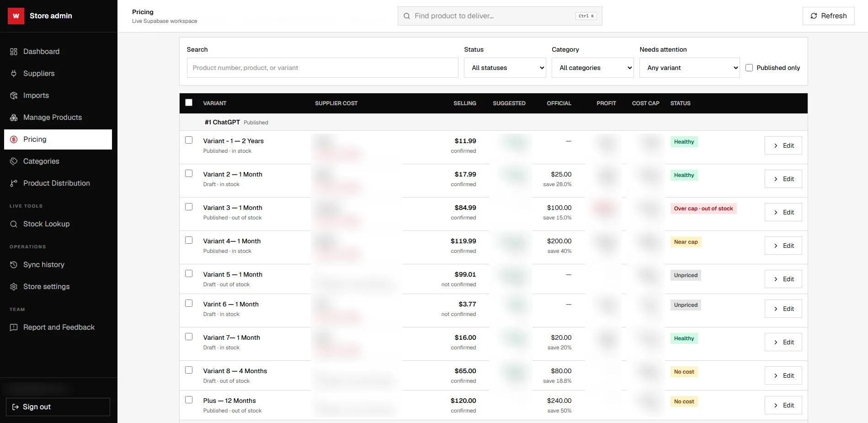Screen dimensions: 868x423
Task: Click the Sign out button
Action: pyautogui.click(x=58, y=407)
